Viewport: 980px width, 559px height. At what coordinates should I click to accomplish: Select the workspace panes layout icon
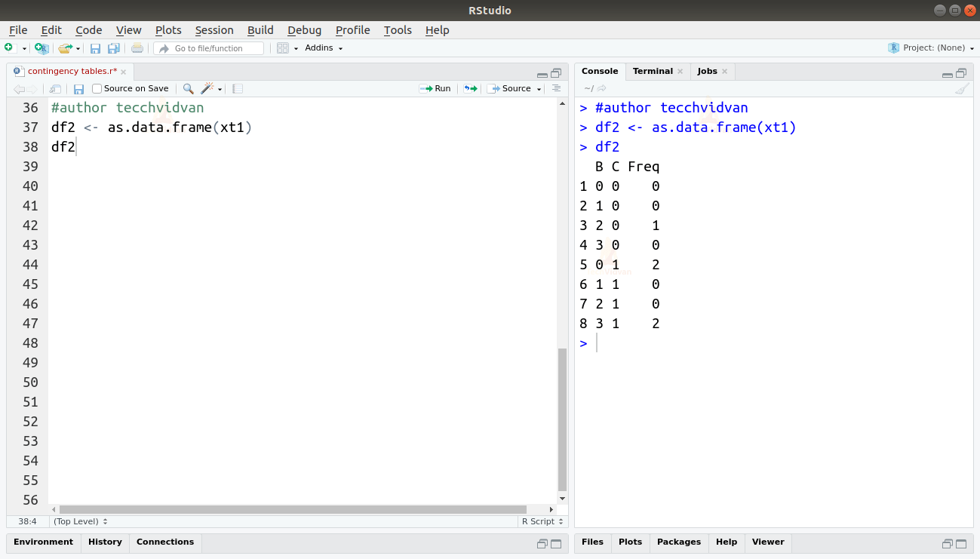[x=283, y=48]
